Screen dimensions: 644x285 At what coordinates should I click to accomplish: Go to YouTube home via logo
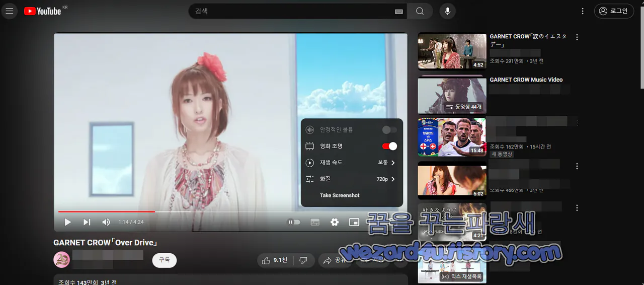tap(43, 11)
